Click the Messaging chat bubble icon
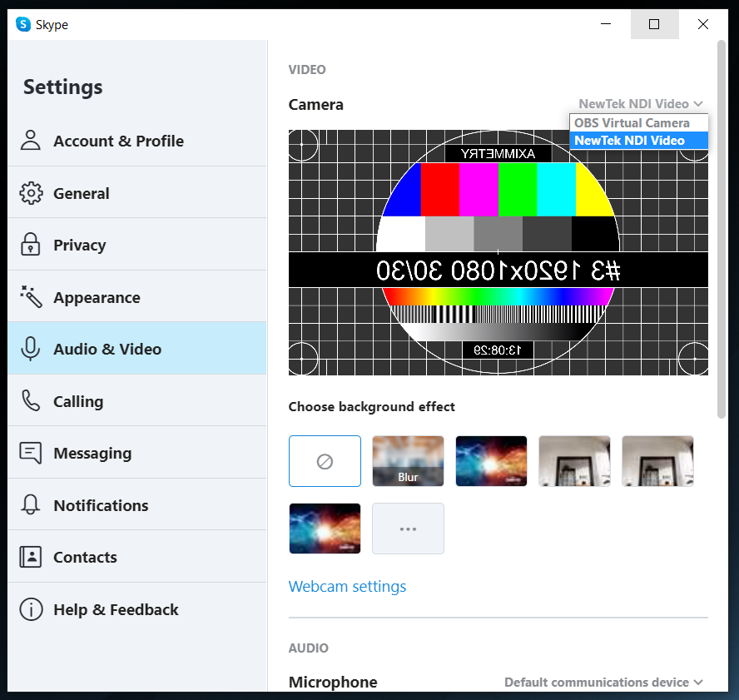Image resolution: width=739 pixels, height=700 pixels. pos(31,453)
